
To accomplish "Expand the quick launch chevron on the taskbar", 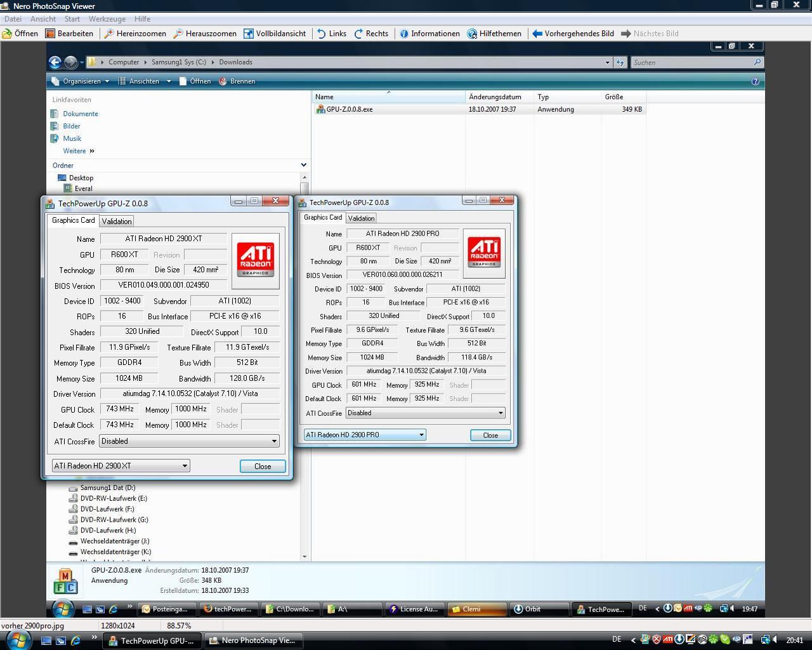I will pyautogui.click(x=95, y=638).
